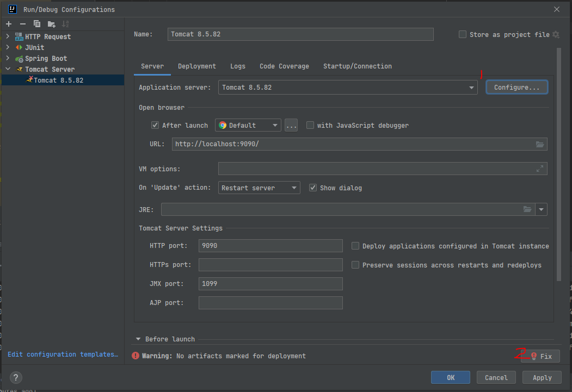Click the HTTPs port field

(270, 265)
